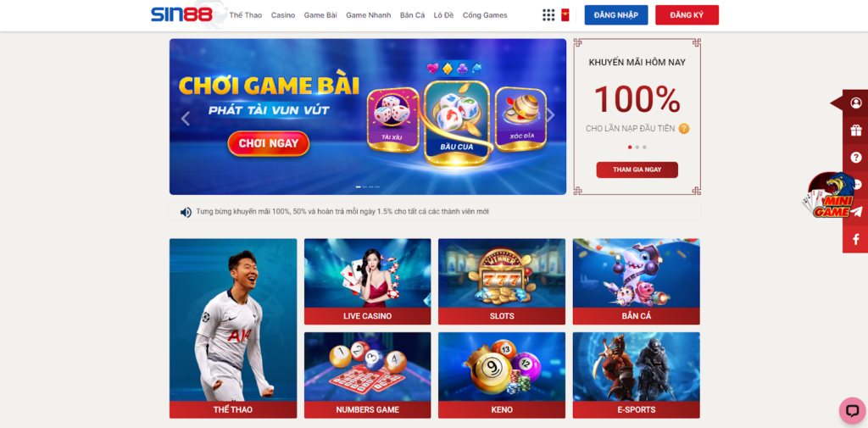868x428 pixels.
Task: Open the gift promotions sidebar icon
Action: pos(856,131)
